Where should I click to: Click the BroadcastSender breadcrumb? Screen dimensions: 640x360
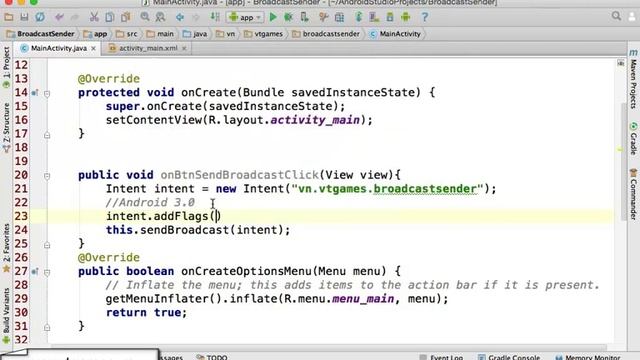click(x=40, y=34)
